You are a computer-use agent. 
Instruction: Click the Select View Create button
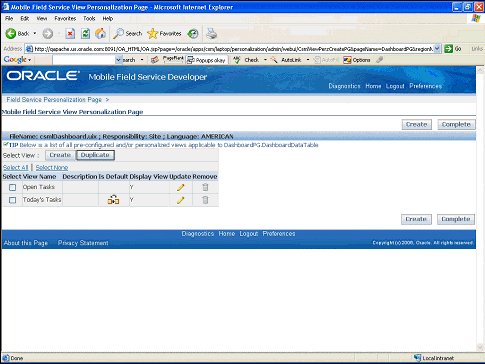point(60,155)
